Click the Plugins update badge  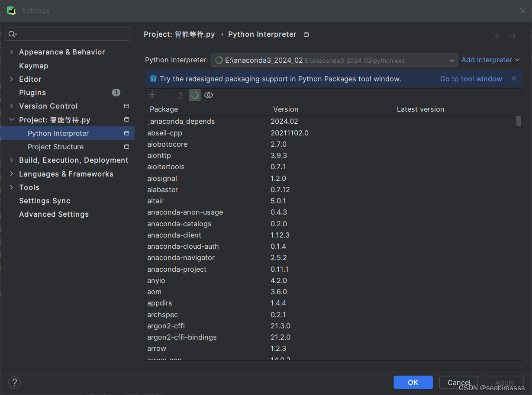coord(116,92)
